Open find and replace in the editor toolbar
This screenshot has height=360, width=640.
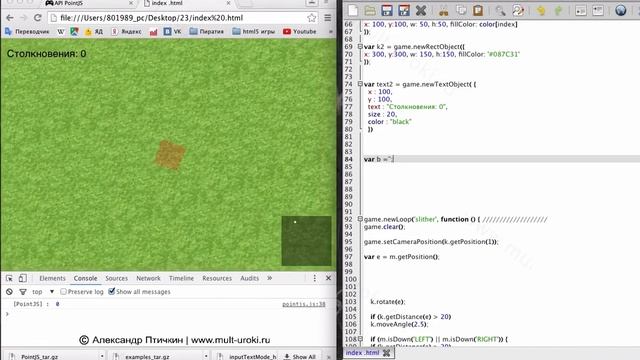[518, 10]
